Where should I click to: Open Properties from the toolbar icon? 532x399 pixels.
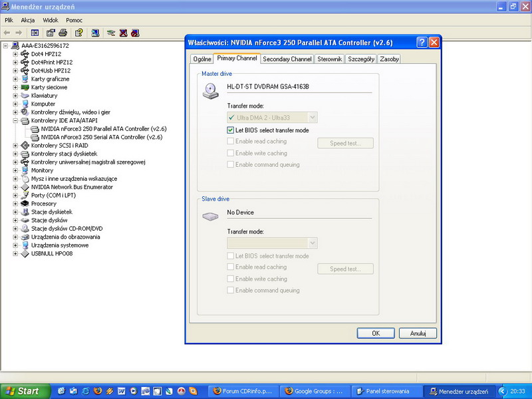tap(51, 33)
